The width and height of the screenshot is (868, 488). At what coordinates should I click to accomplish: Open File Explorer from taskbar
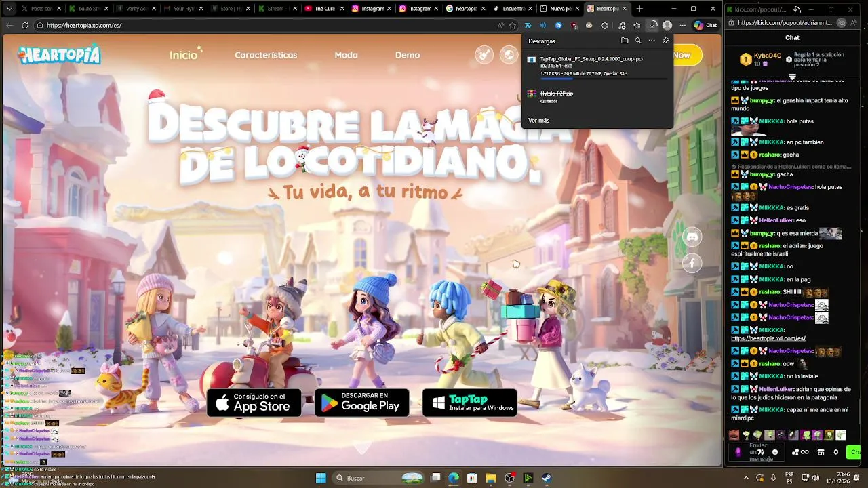(x=491, y=478)
